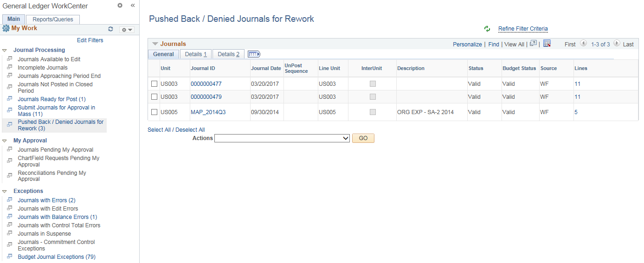Switch to the Main tab
This screenshot has width=644, height=263.
pos(14,19)
